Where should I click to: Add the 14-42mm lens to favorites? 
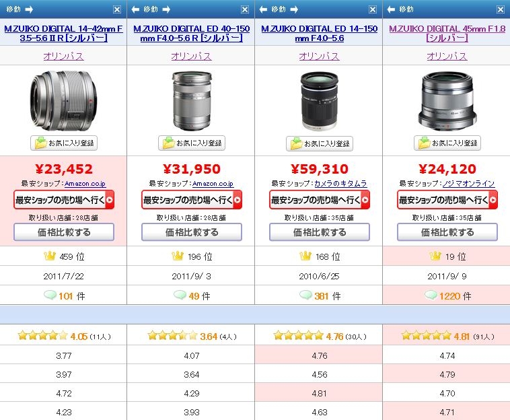tap(64, 143)
